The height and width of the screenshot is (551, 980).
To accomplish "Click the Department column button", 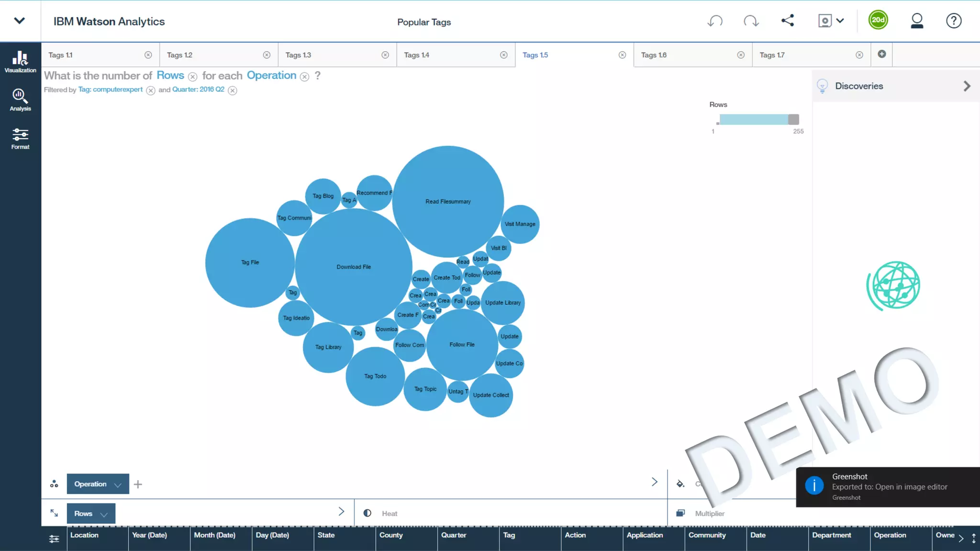I will click(x=831, y=535).
